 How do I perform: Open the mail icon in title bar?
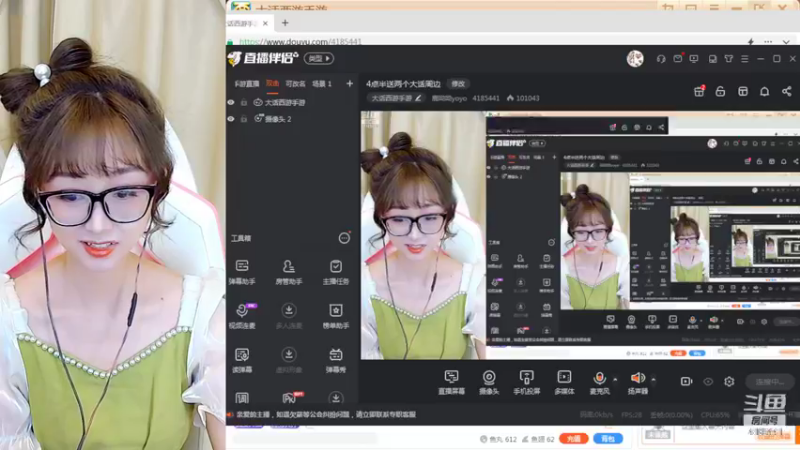point(678,59)
